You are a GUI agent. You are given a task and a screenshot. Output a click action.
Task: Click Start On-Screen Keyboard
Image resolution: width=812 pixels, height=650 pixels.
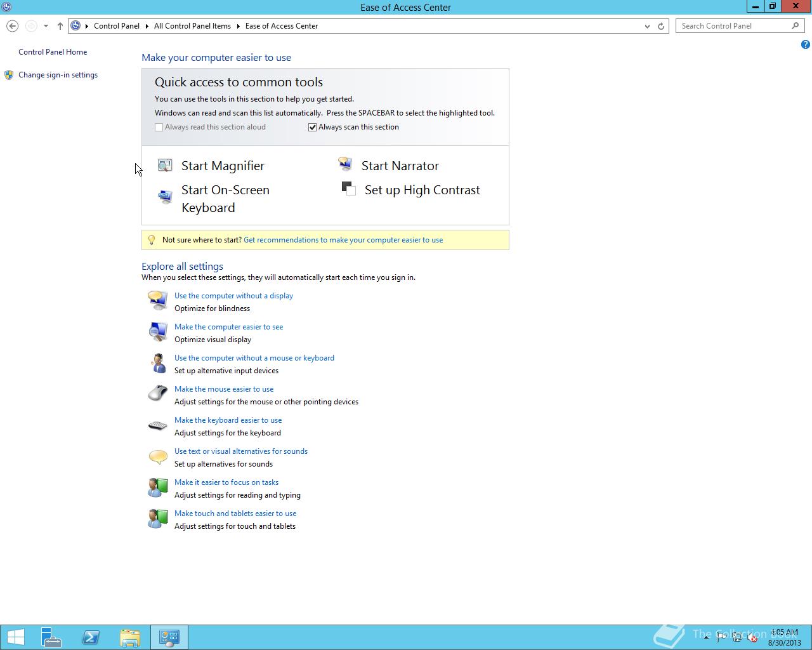(225, 199)
